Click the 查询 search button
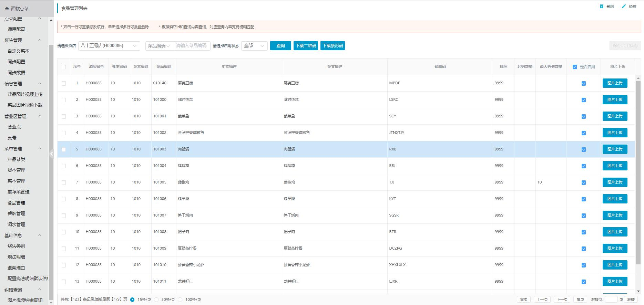Viewport: 644px width, 305px height. (280, 46)
